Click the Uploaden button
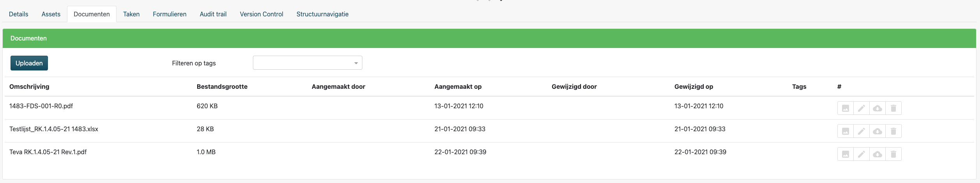 [x=29, y=63]
